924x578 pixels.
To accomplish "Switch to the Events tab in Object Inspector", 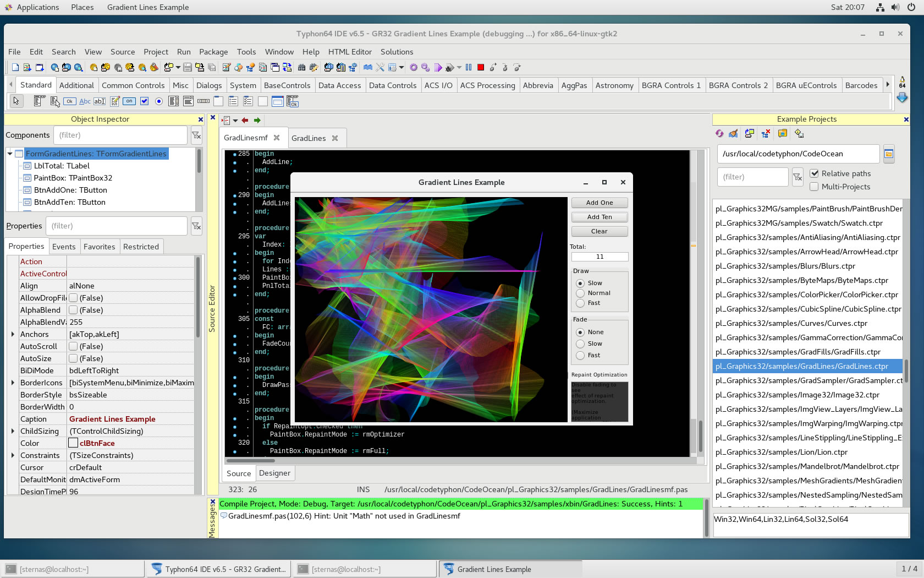I will pyautogui.click(x=64, y=247).
